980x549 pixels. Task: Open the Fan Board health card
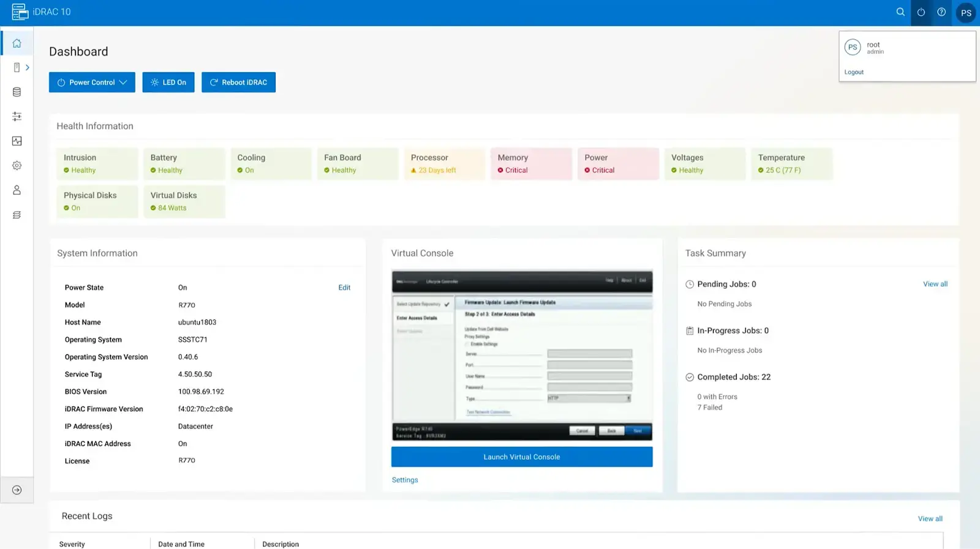(358, 163)
